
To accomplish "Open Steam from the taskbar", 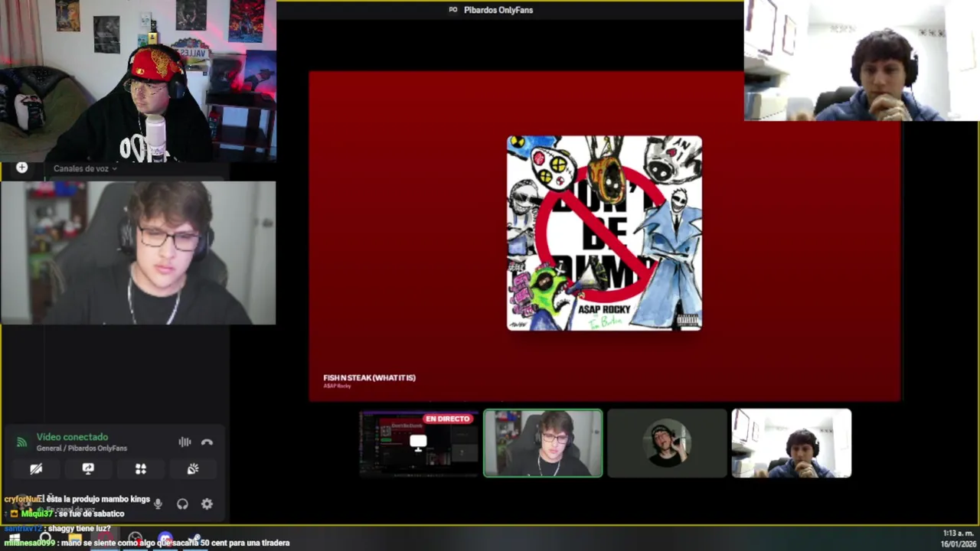I will (195, 540).
